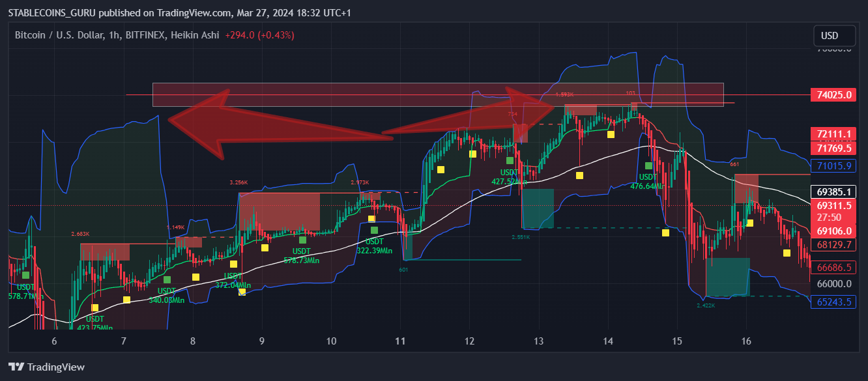This screenshot has width=868, height=381.
Task: Click the 74025.0 price label
Action: click(x=834, y=94)
